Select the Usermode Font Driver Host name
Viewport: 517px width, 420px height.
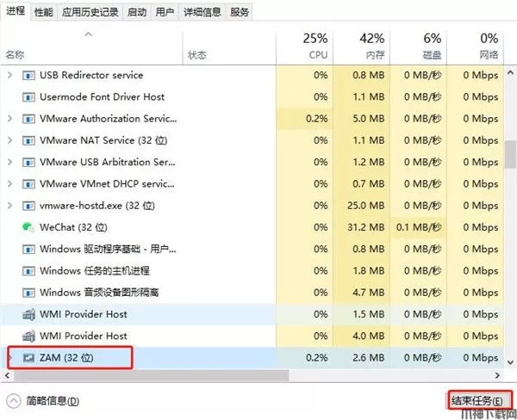[x=102, y=97]
